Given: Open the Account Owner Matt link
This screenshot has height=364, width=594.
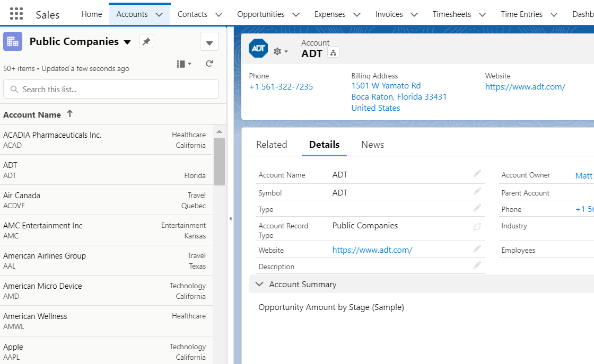Looking at the screenshot, I should 584,175.
